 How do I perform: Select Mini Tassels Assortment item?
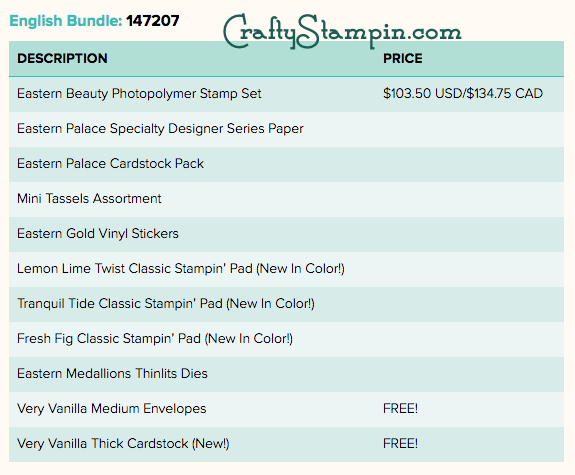[89, 198]
